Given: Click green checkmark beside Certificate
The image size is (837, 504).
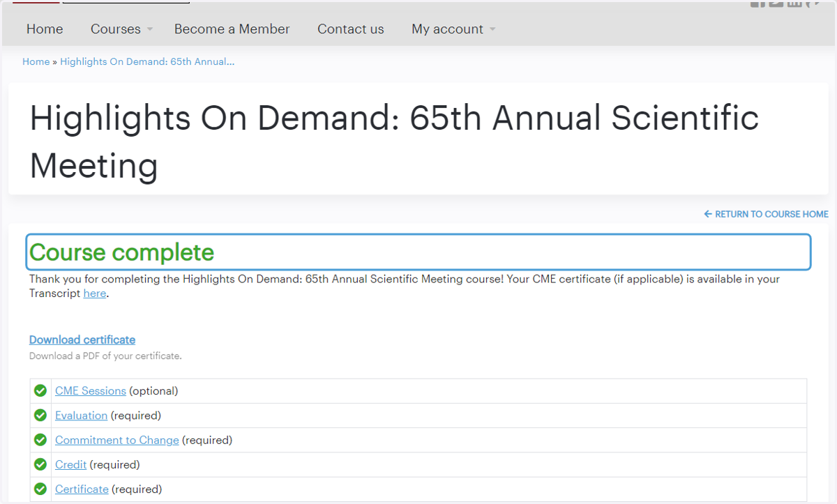Looking at the screenshot, I should (x=40, y=489).
